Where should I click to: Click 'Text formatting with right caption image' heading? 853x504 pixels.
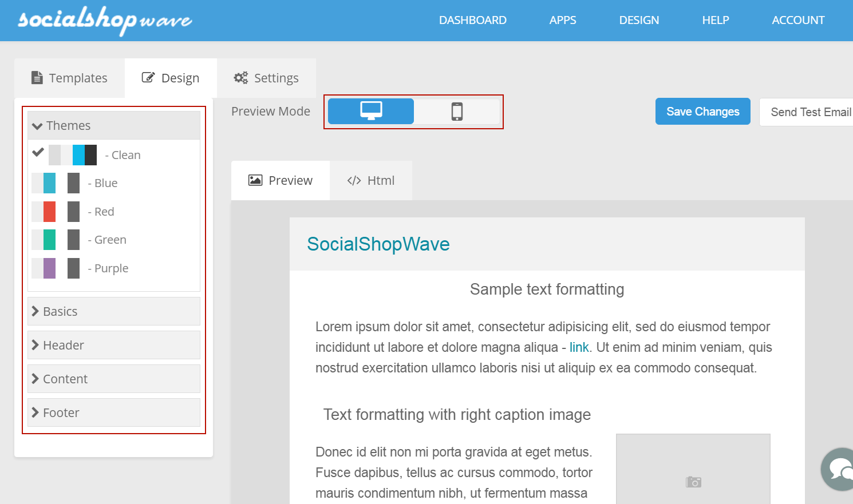[457, 415]
